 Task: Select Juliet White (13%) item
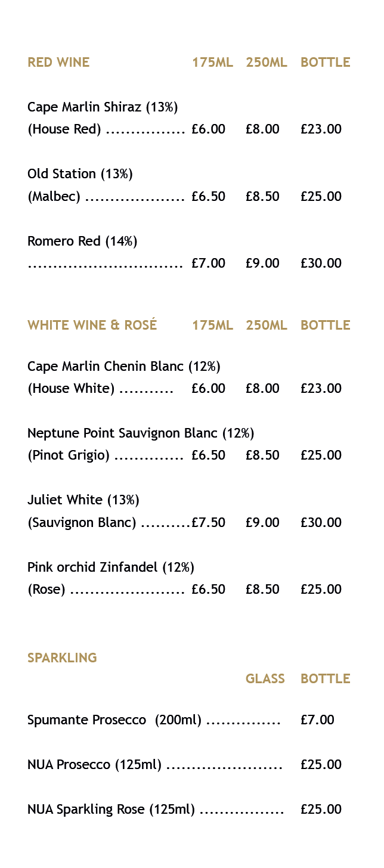83,500
